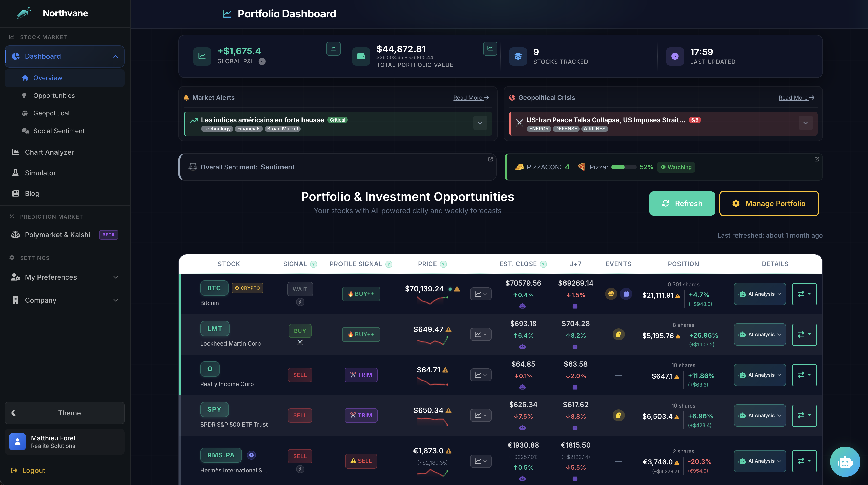Click robot icon under BTC est. close
The width and height of the screenshot is (868, 485).
point(522,306)
